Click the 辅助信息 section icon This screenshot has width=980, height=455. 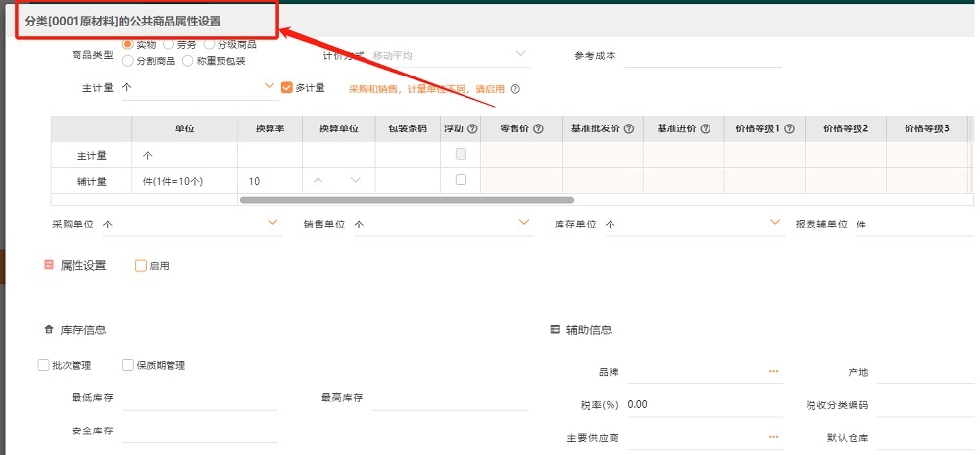555,329
